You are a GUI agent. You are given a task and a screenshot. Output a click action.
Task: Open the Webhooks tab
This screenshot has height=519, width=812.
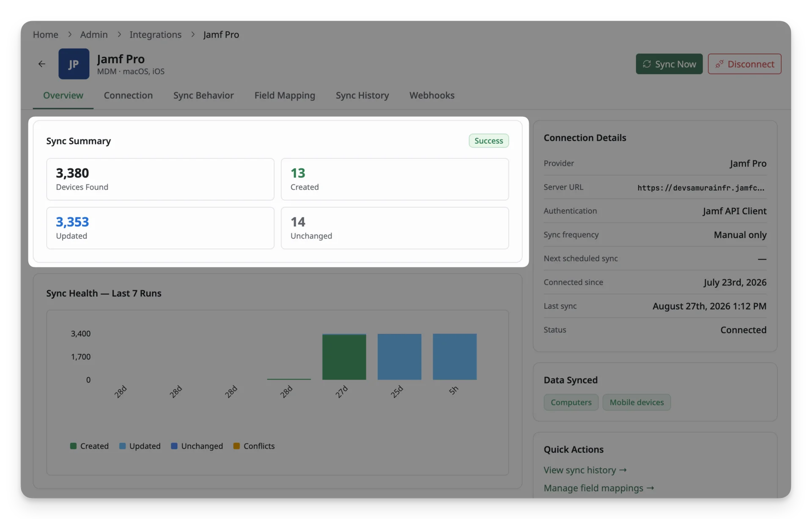click(432, 95)
